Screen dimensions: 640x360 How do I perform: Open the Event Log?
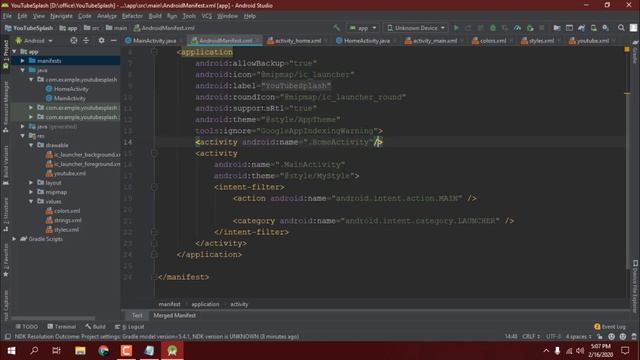610,327
